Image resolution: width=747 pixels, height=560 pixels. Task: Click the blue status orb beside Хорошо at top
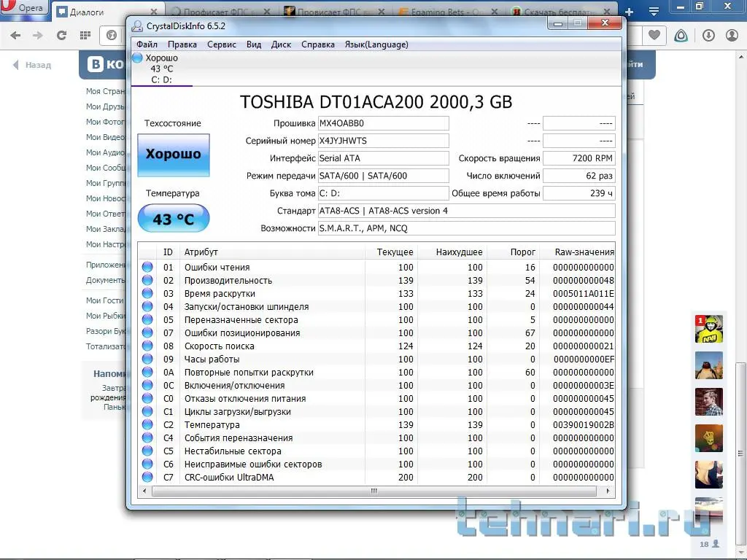point(137,58)
